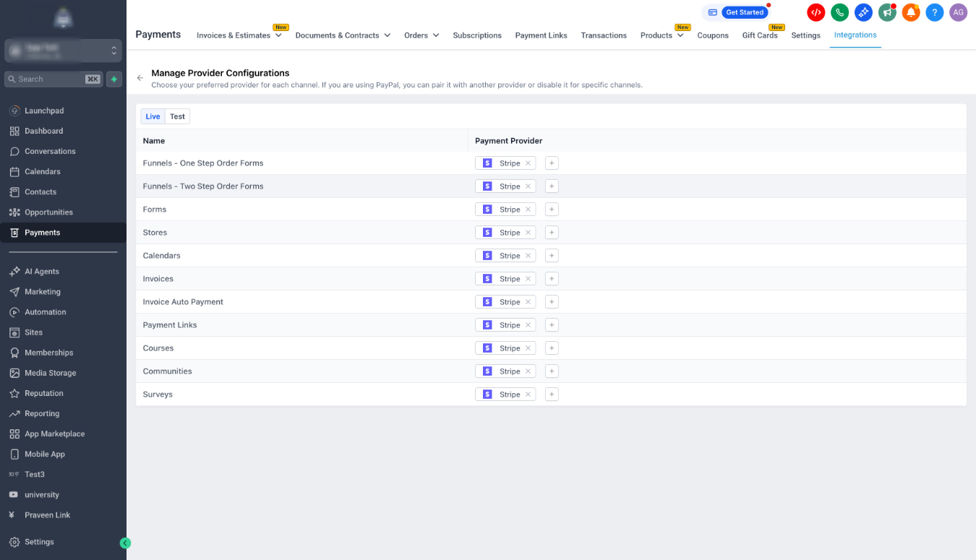
Task: Open the Gift Cards tab
Action: pyautogui.click(x=760, y=35)
